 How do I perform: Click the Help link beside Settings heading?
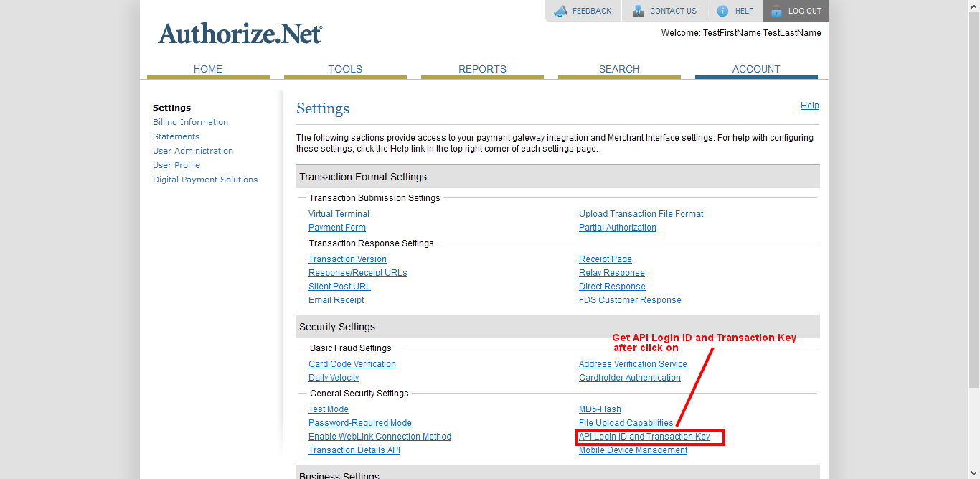click(x=810, y=106)
